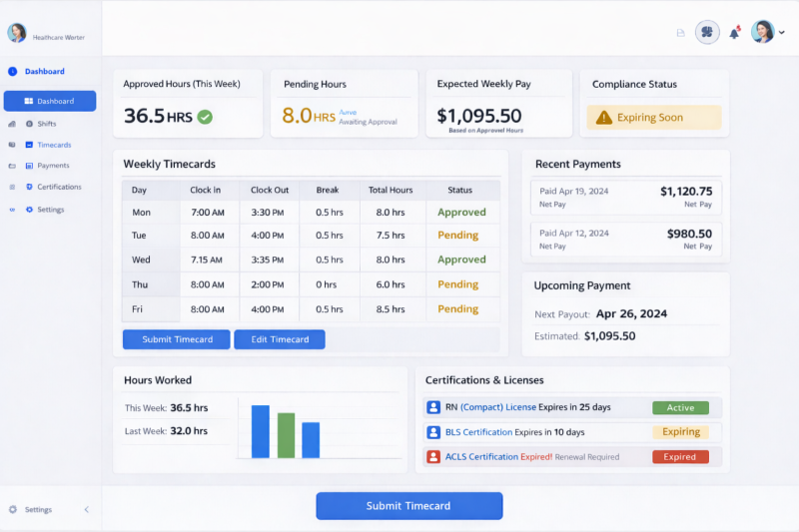Screen dimensions: 799x532
Task: Click the Last Week 32.0 hrs value
Action: [x=189, y=431]
